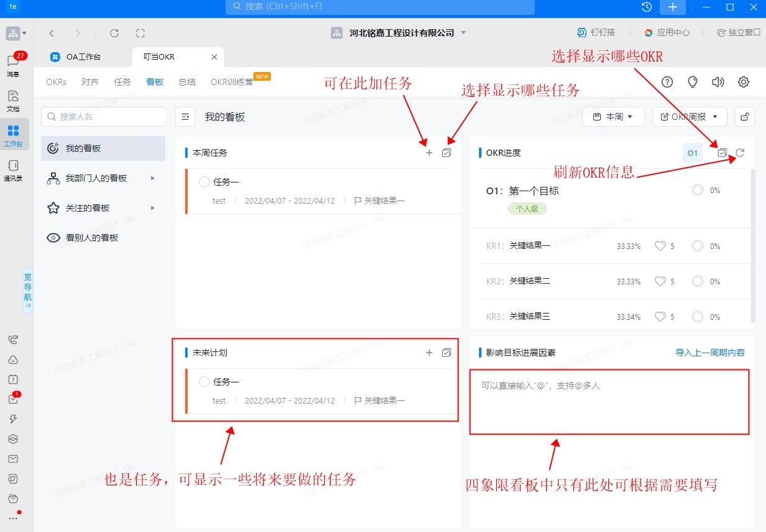The height and width of the screenshot is (532, 766).
Task: Open OKR settings gear icon
Action: click(x=744, y=82)
